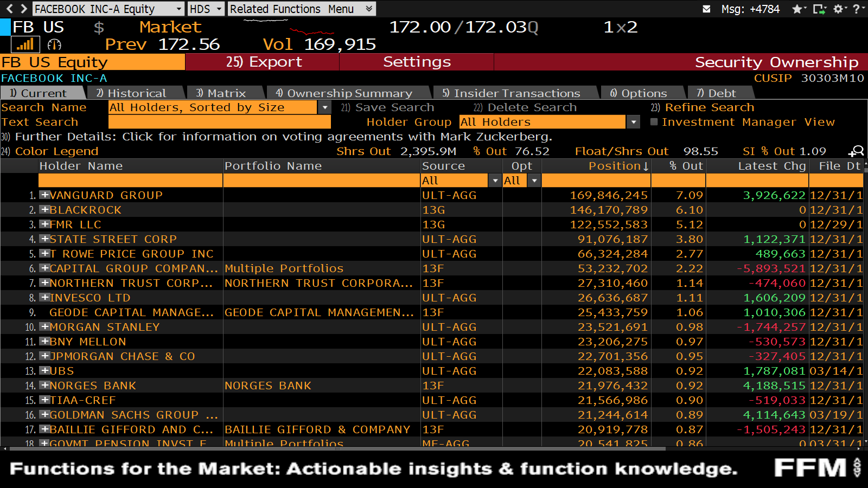Select Vanguard position value 169,846,245

point(609,195)
